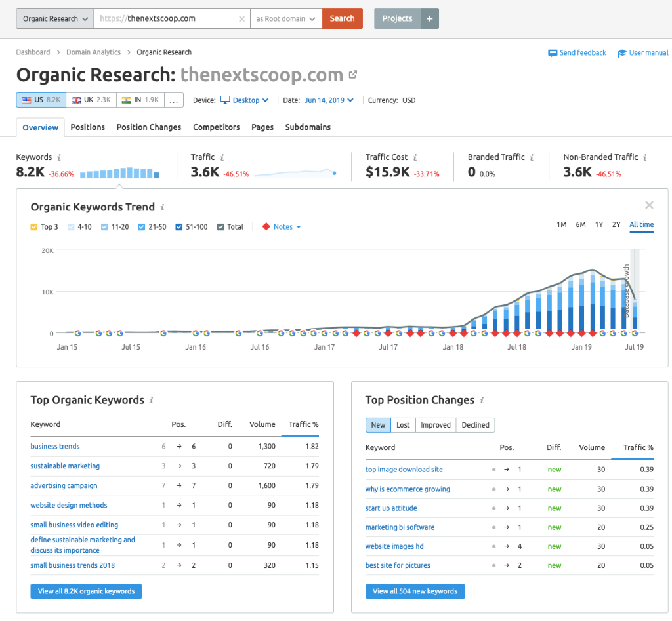Click the desktop monitor device icon

coord(225,100)
